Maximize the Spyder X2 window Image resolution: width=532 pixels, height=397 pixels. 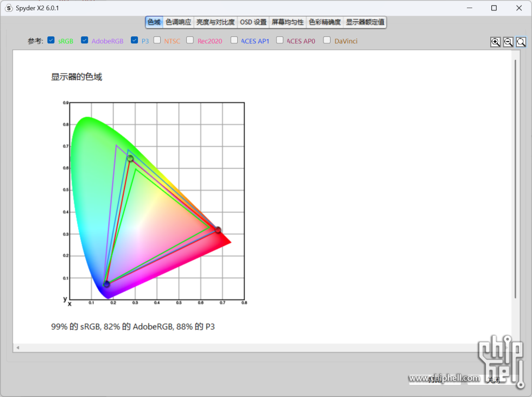click(x=494, y=8)
